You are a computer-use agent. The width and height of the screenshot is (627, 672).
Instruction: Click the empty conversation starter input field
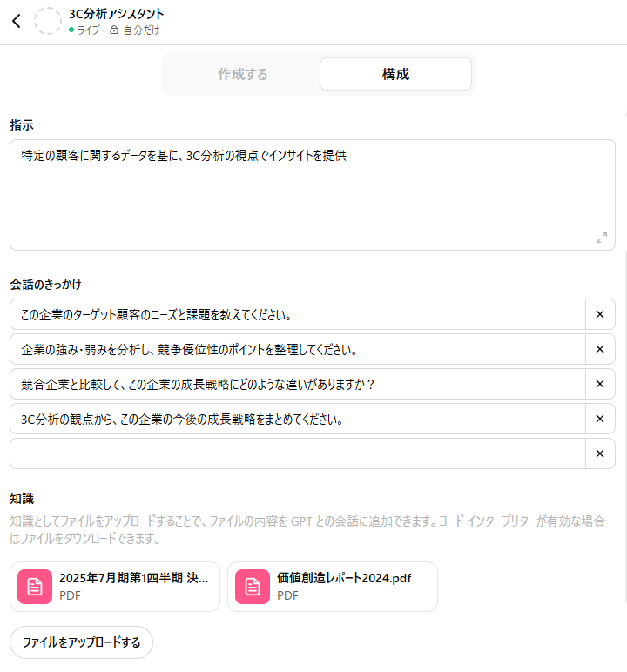click(297, 454)
